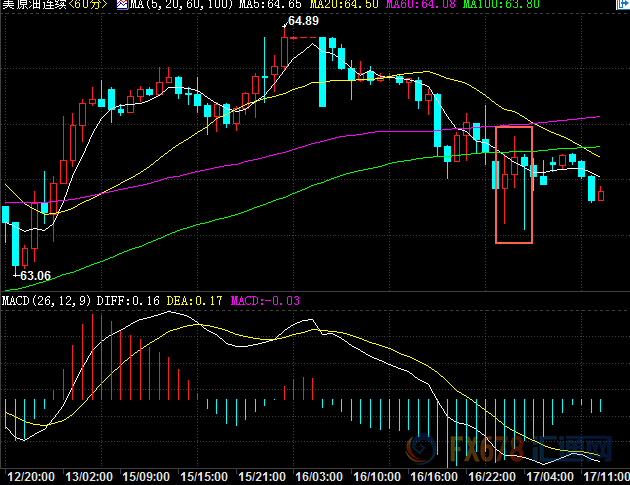The width and height of the screenshot is (630, 485).
Task: Click the 64.89 high price marker
Action: tap(302, 21)
